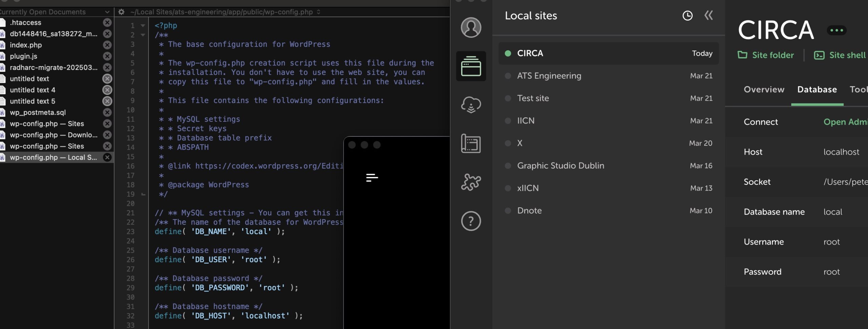Click Database name value local

[833, 212]
